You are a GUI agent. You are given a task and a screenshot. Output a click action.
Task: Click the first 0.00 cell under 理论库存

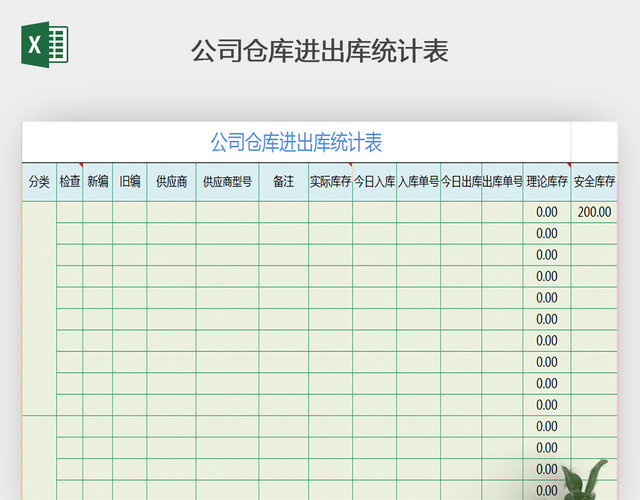(x=547, y=212)
